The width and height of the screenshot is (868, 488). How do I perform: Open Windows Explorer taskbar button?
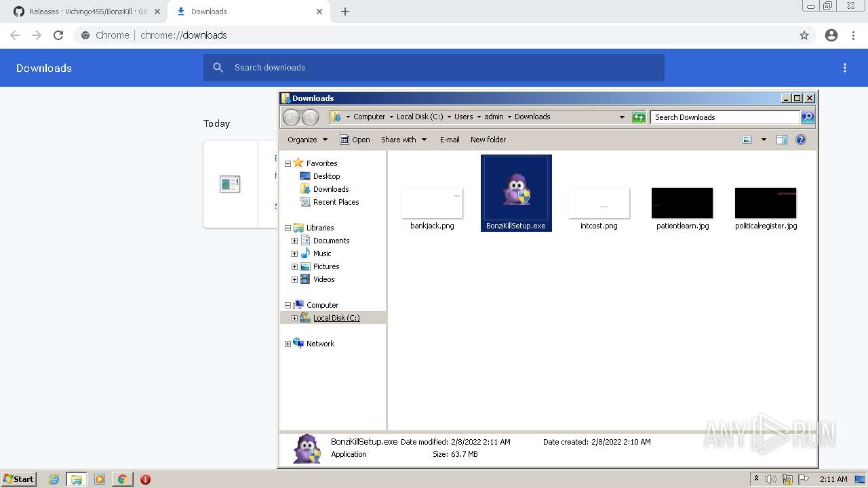(76, 479)
